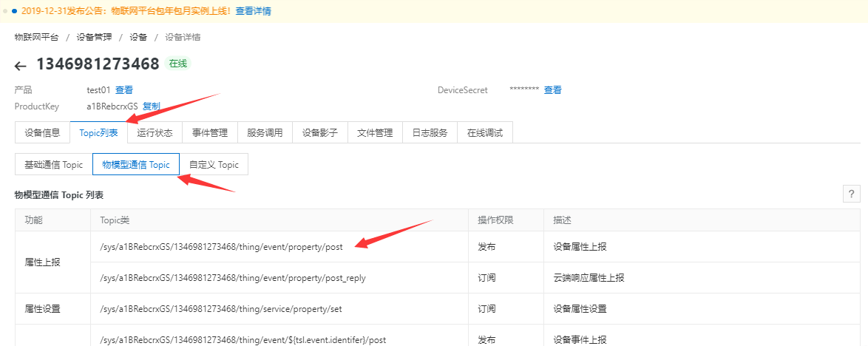Select 物模型通信 Topic sub-tab
Screen dimensions: 868x346
click(136, 164)
